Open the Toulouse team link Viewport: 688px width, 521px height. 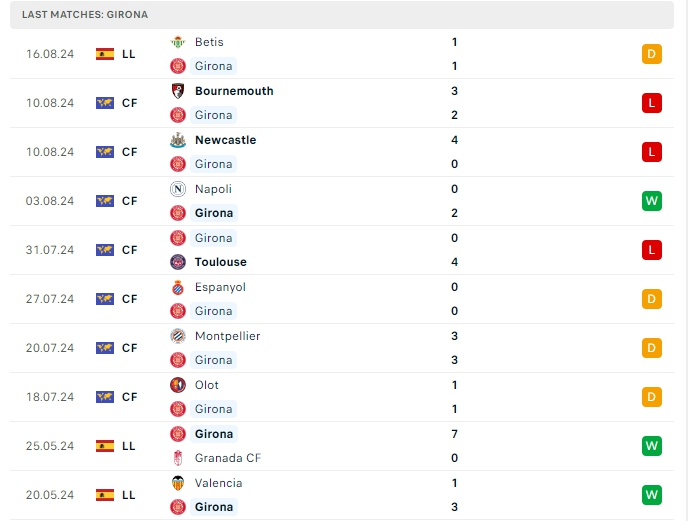[x=221, y=262]
